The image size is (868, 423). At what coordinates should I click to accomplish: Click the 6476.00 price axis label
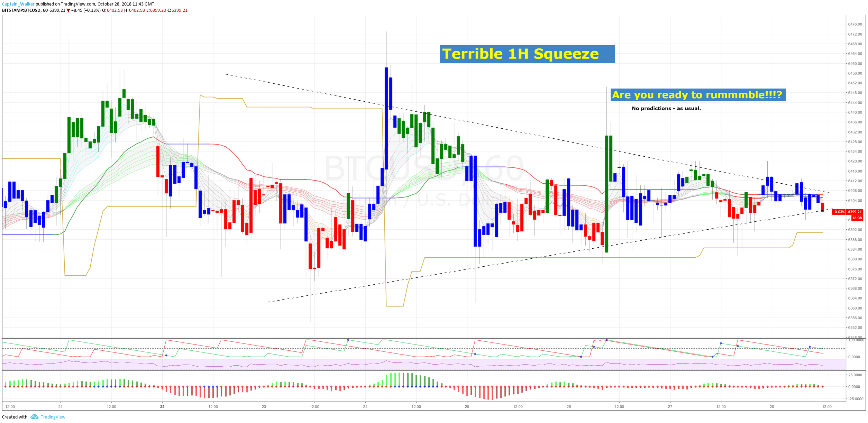click(855, 24)
